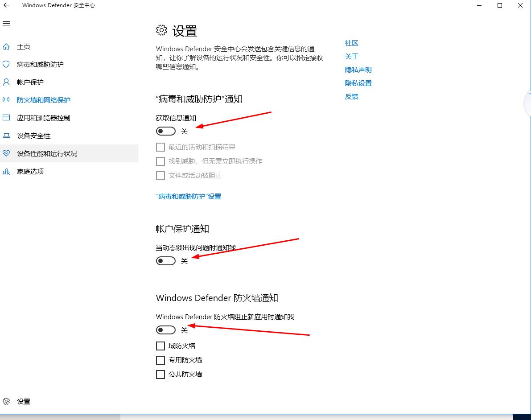Click the signal icon for 防火墙和网络保护
531x420 pixels.
(6, 100)
